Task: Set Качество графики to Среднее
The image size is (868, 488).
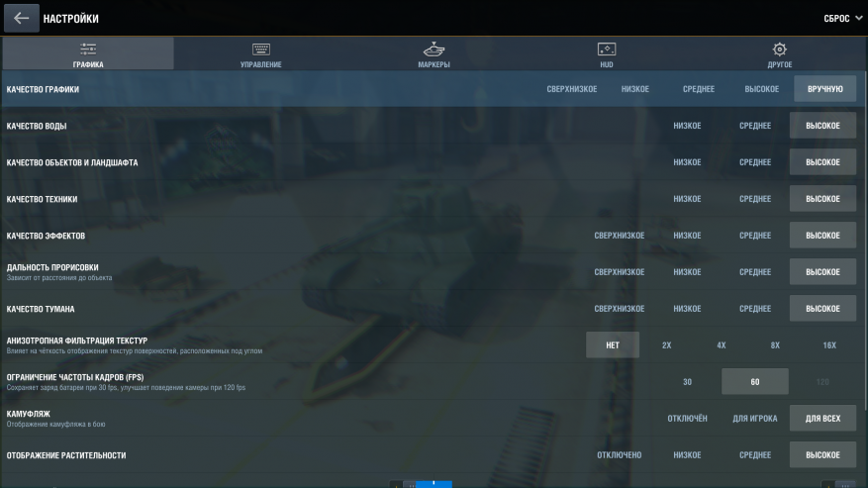Action: point(699,89)
